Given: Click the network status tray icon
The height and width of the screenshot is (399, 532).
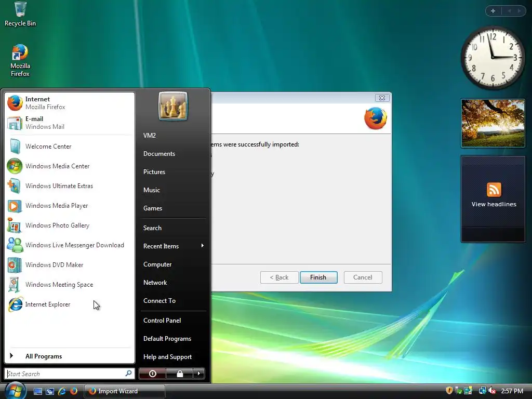Looking at the screenshot, I should click(482, 391).
